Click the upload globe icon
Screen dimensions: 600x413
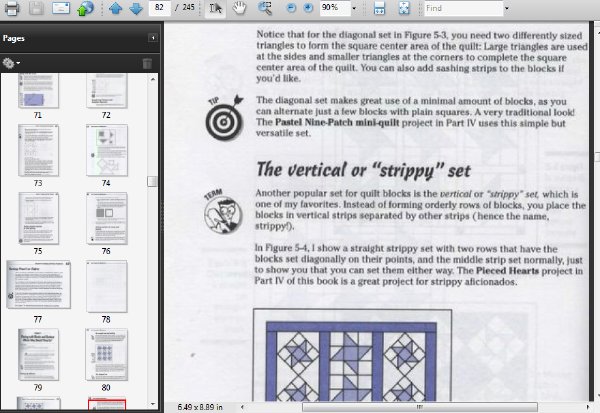point(85,8)
